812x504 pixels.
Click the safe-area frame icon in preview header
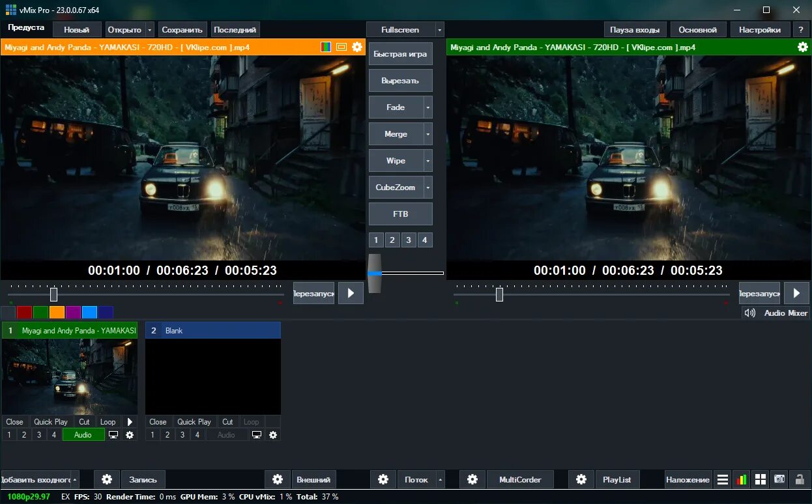pos(341,47)
